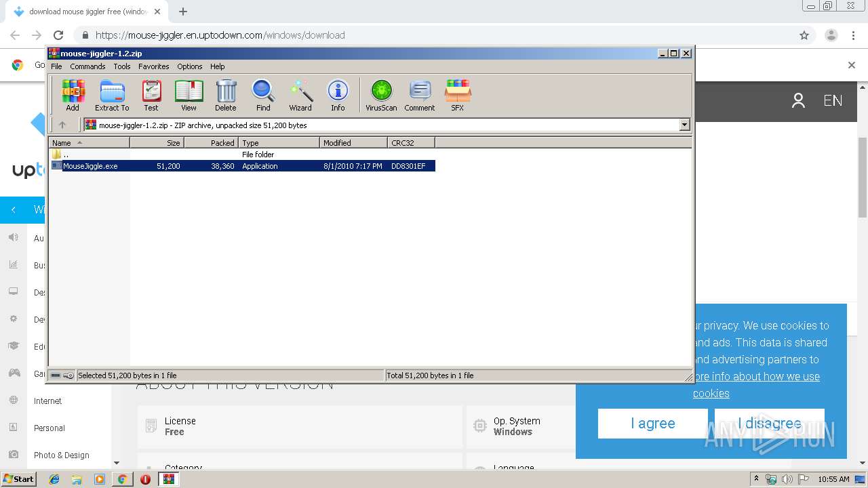Click the Extract To toolbar icon

tap(112, 95)
